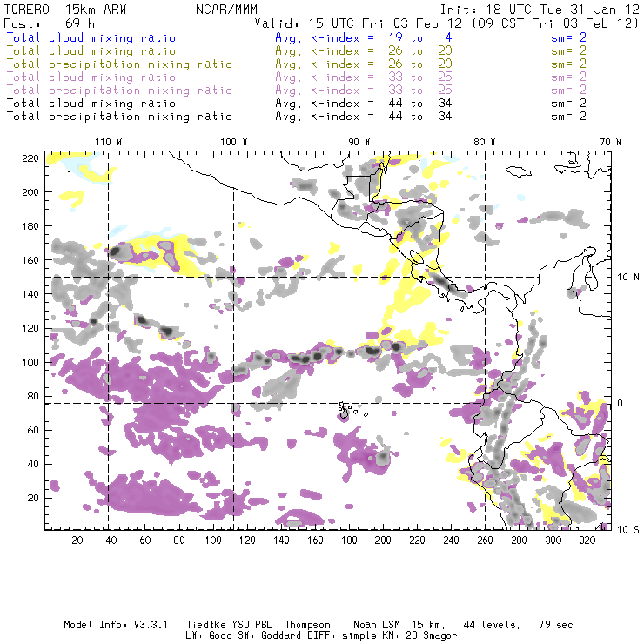Select the 'Fcst: 69 h' forecast label
This screenshot has width=644, height=644.
(x=49, y=23)
